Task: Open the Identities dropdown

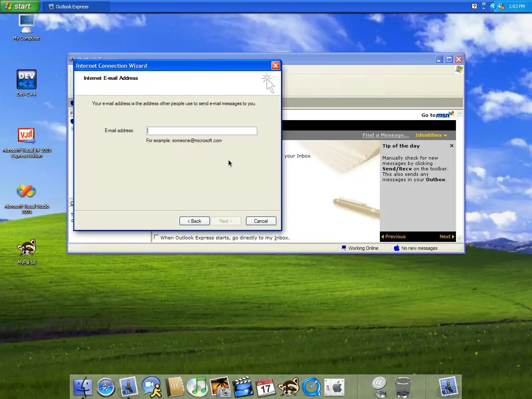Action: (x=431, y=135)
